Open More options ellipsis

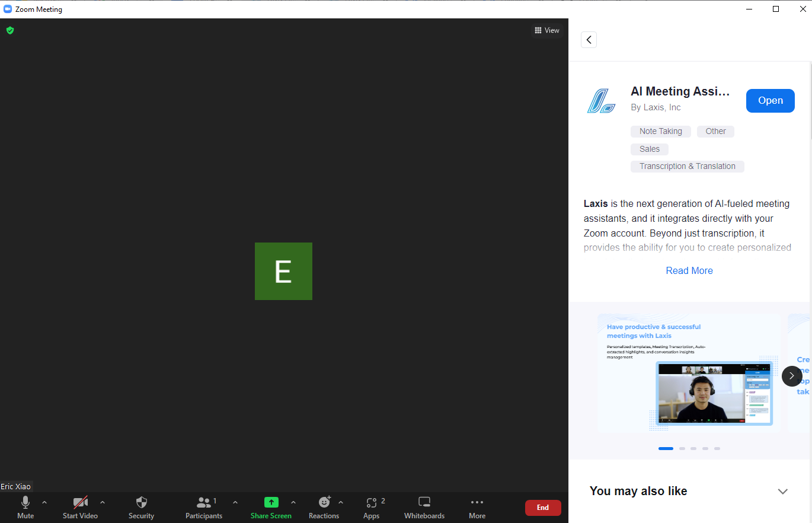point(477,508)
